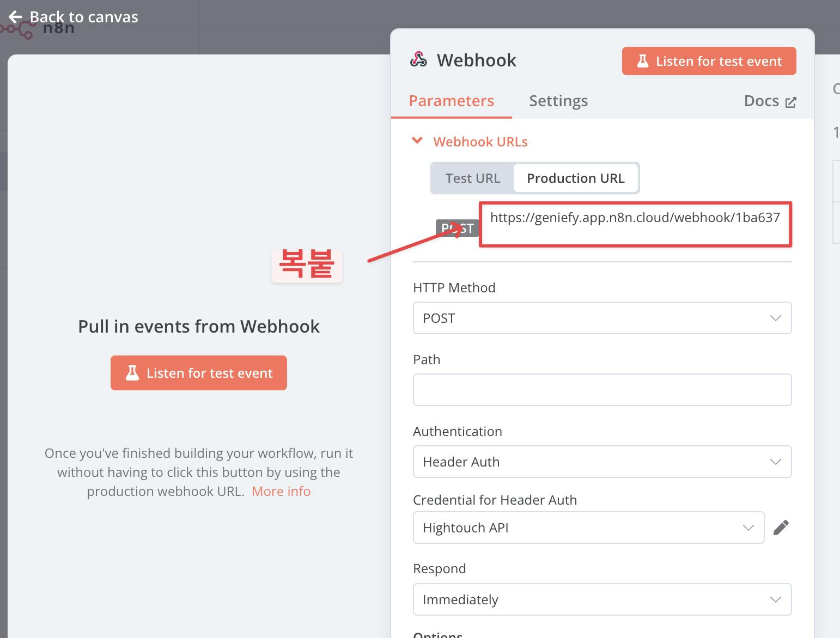Select the Test URL toggle option

pyautogui.click(x=472, y=178)
